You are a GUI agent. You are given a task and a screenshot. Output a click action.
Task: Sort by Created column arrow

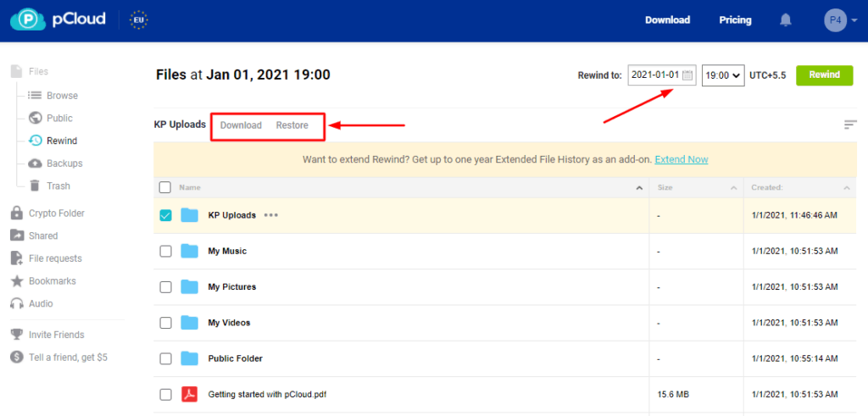tap(847, 188)
